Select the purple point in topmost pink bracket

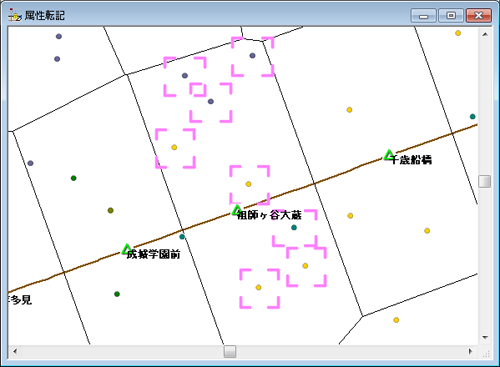pyautogui.click(x=252, y=56)
